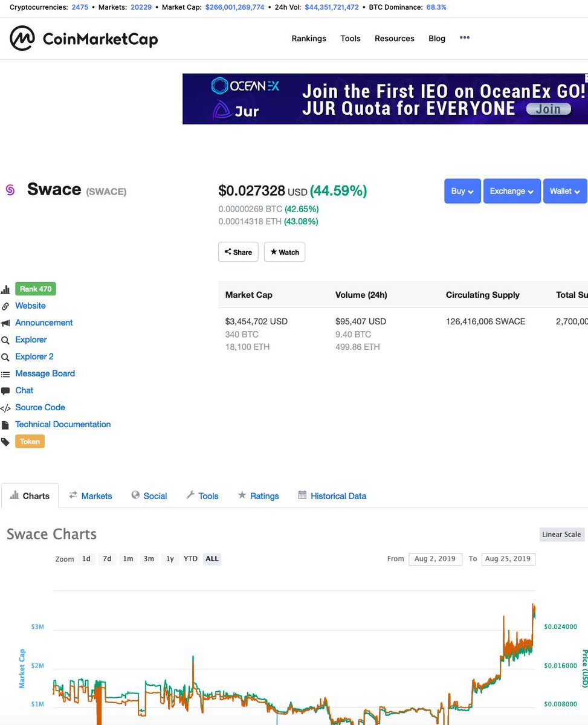Click the bar chart icon beside Rank 470
This screenshot has height=725, width=588.
tap(5, 289)
